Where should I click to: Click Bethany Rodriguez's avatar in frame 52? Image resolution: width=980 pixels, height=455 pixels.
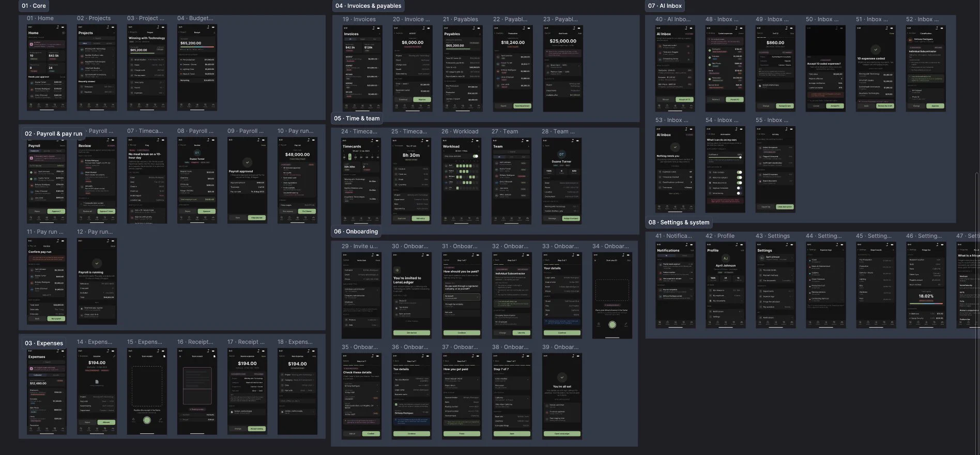tap(911, 39)
